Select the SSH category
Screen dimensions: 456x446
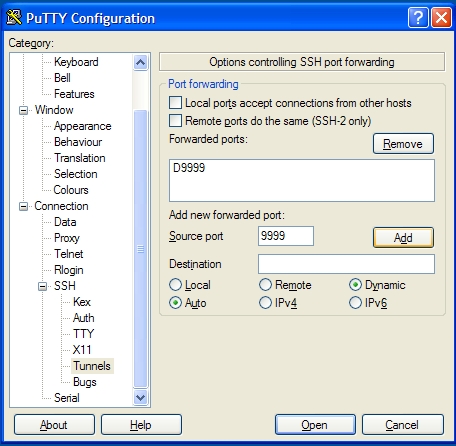coord(65,286)
